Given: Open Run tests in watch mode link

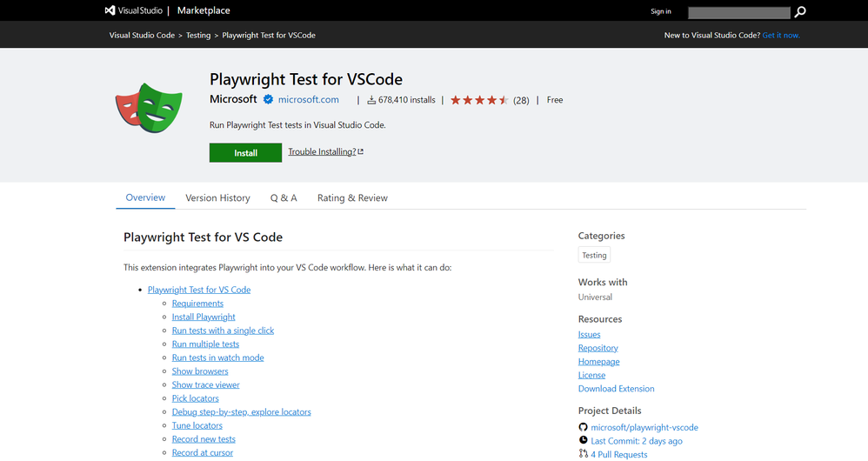Looking at the screenshot, I should (x=217, y=357).
